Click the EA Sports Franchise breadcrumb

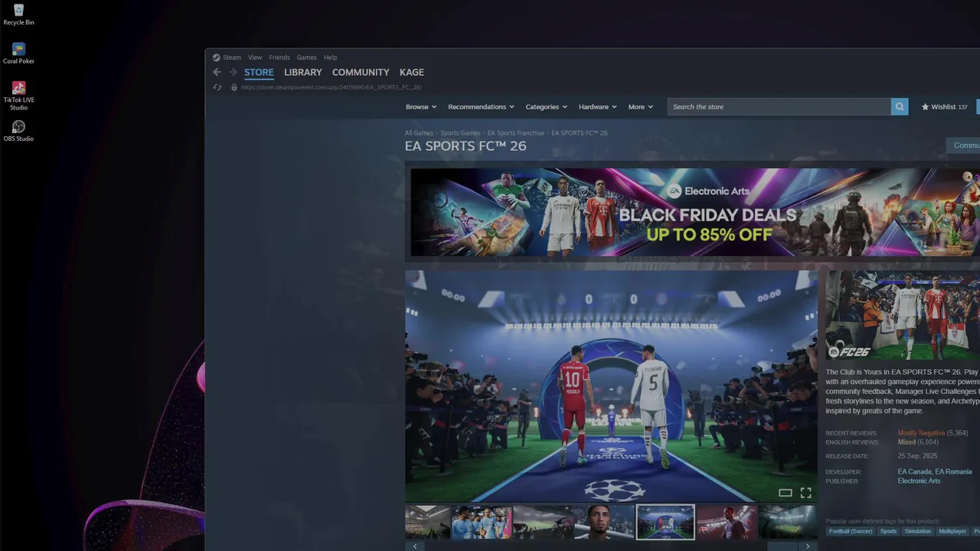pyautogui.click(x=515, y=133)
